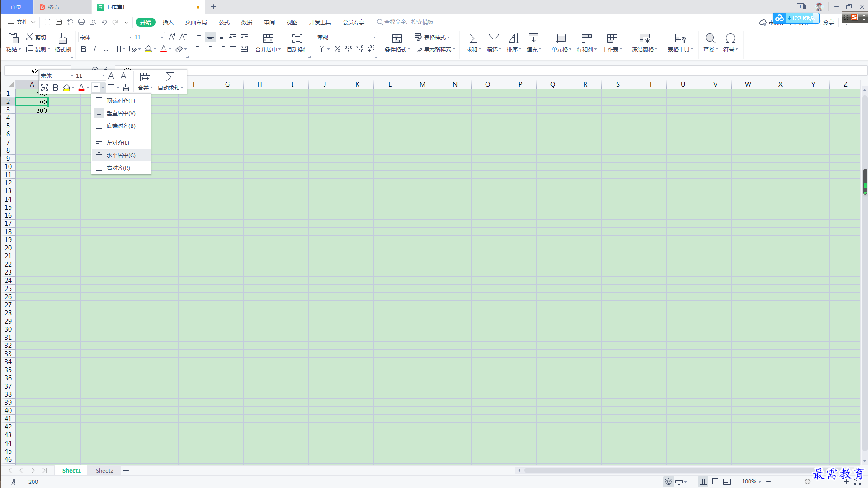This screenshot has width=868, height=488.
Task: Open the ribbon font size dropdown
Action: [162, 38]
